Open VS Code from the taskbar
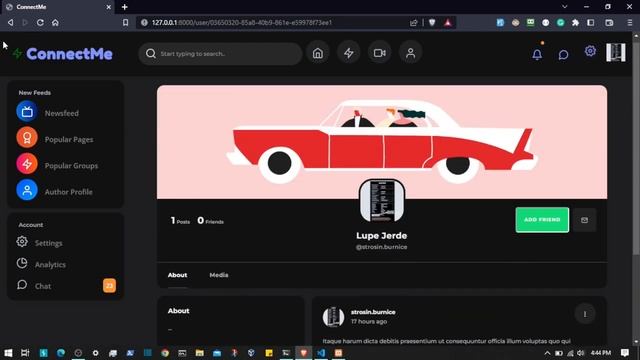640x360 pixels. click(321, 353)
